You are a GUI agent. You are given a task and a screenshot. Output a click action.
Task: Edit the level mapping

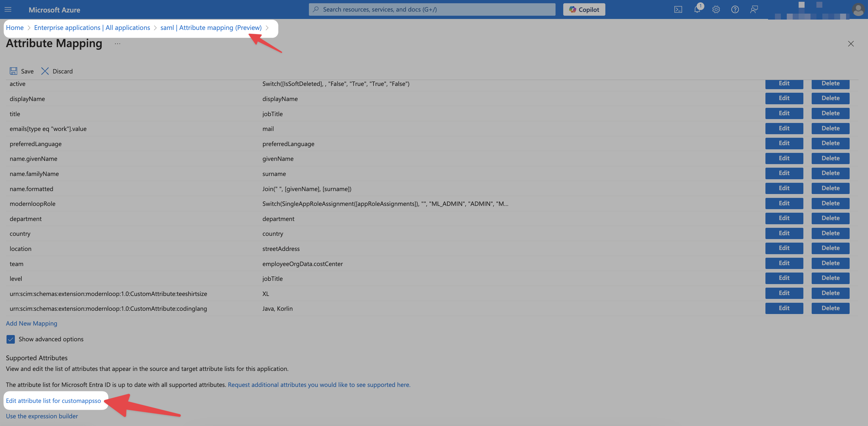coord(784,278)
